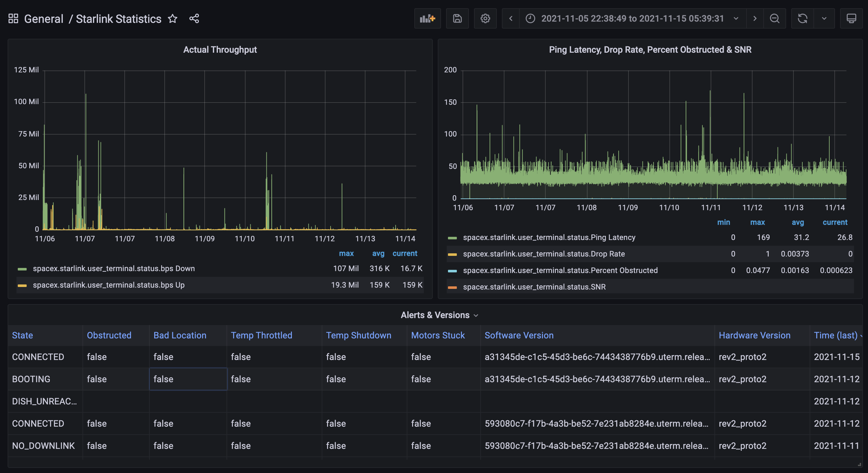Cycle view mode with monitor icon
This screenshot has height=473, width=868.
851,18
